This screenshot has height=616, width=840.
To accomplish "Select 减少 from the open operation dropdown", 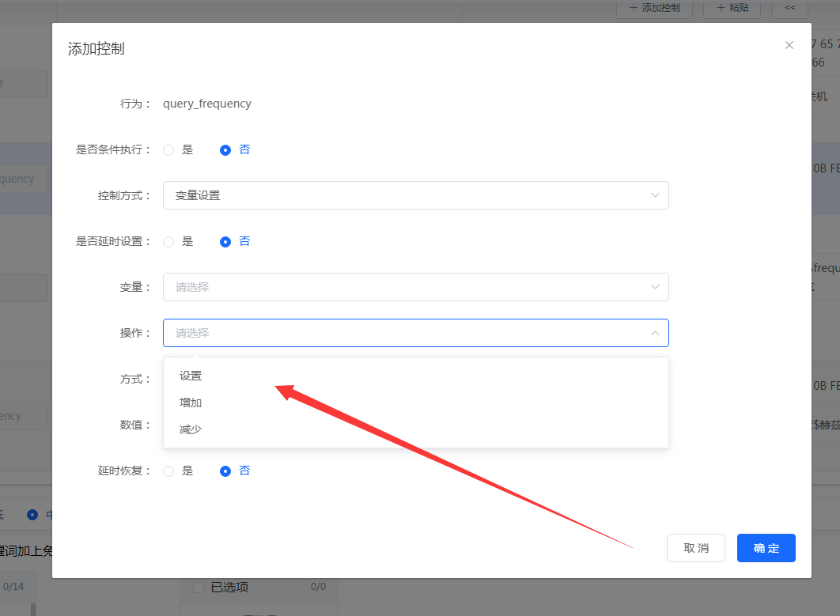I will pyautogui.click(x=191, y=429).
